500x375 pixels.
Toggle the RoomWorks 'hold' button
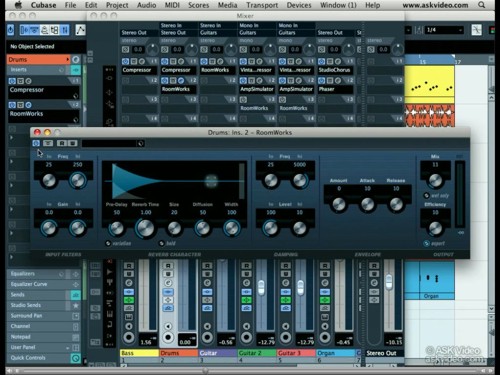tap(162, 243)
